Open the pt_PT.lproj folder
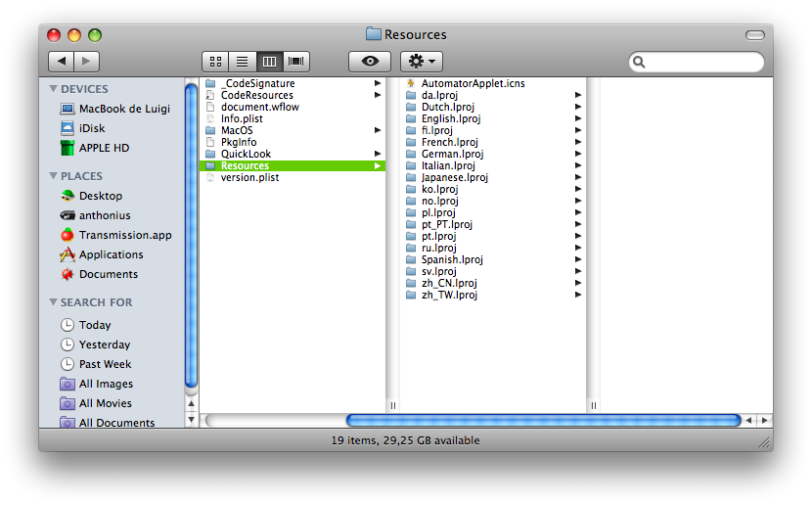Image resolution: width=812 pixels, height=505 pixels. (493, 224)
